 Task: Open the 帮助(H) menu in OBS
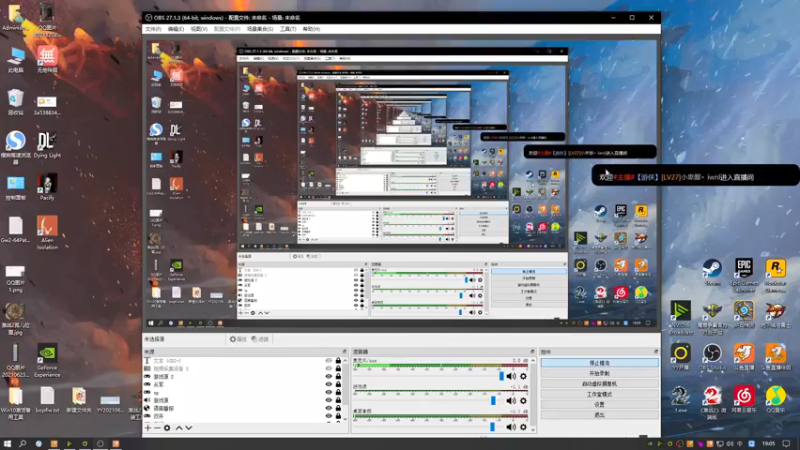tap(311, 29)
